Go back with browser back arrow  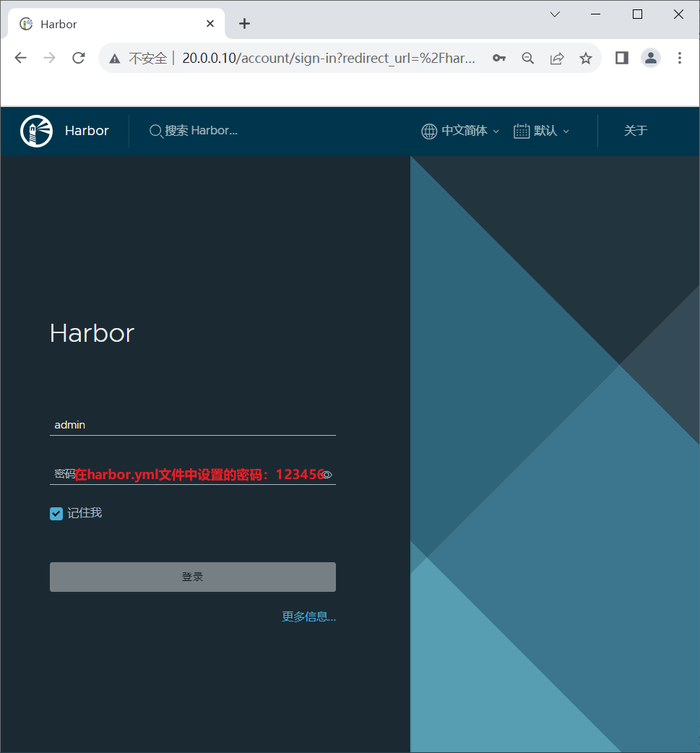click(21, 58)
